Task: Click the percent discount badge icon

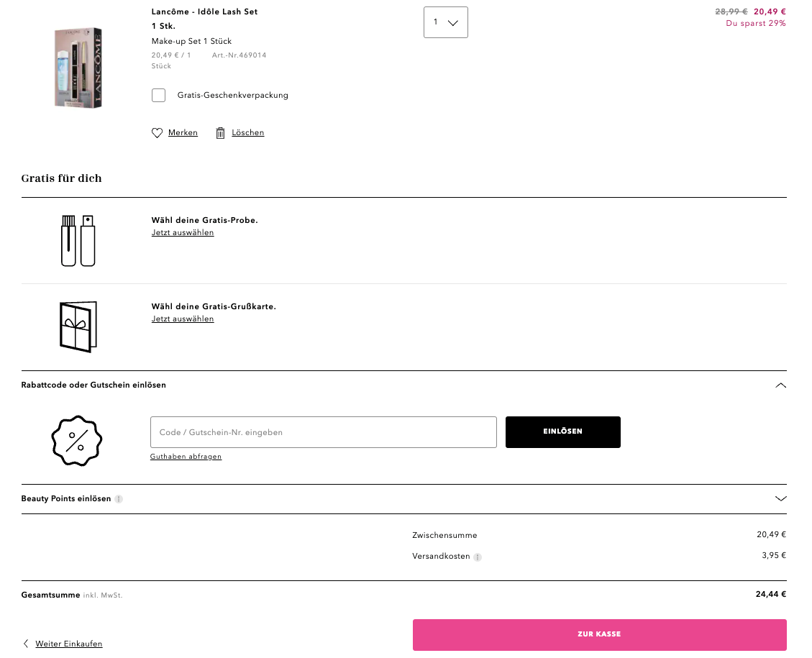Action: coord(76,441)
